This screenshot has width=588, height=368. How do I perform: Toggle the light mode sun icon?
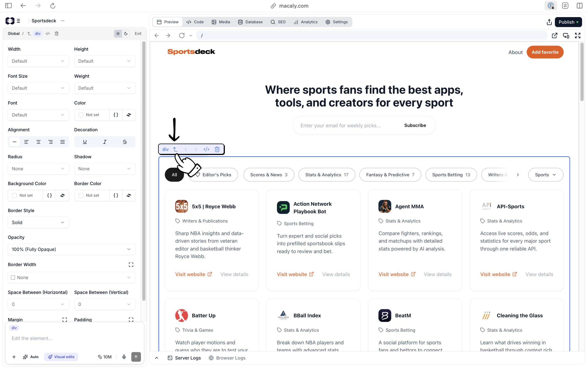(118, 34)
